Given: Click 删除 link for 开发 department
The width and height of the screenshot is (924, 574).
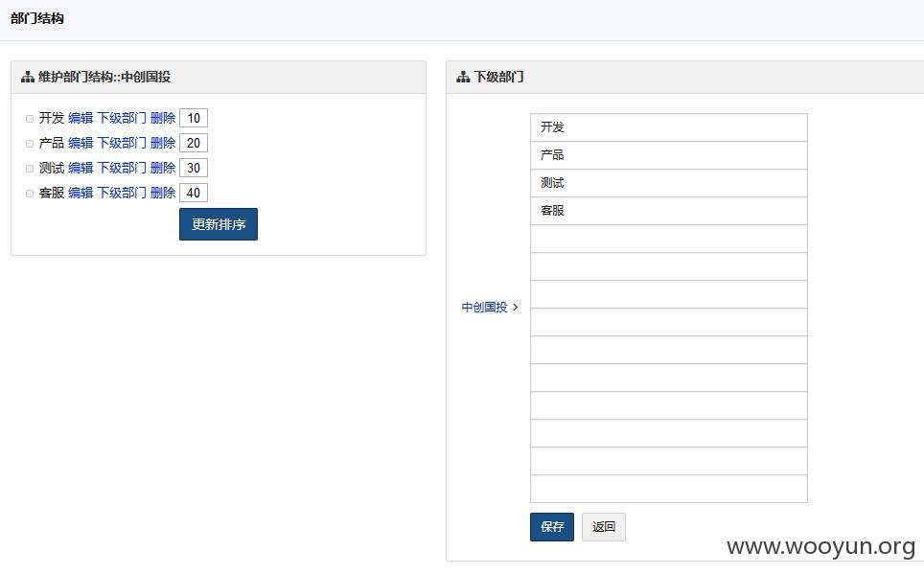Looking at the screenshot, I should point(163,118).
